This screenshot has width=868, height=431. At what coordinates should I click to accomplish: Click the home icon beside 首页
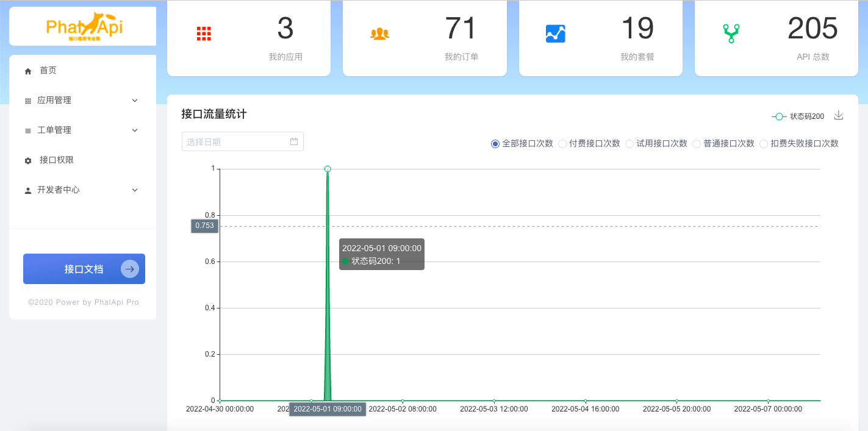(28, 71)
